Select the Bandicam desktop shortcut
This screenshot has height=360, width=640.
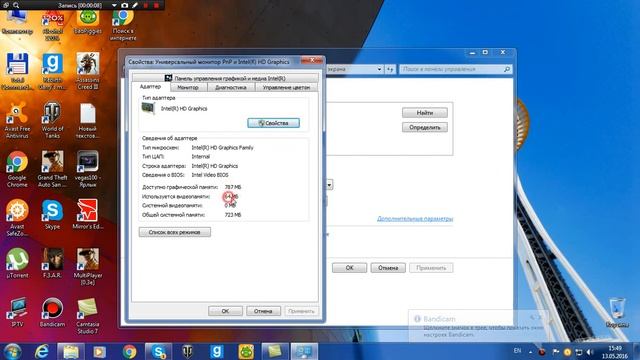[52, 312]
